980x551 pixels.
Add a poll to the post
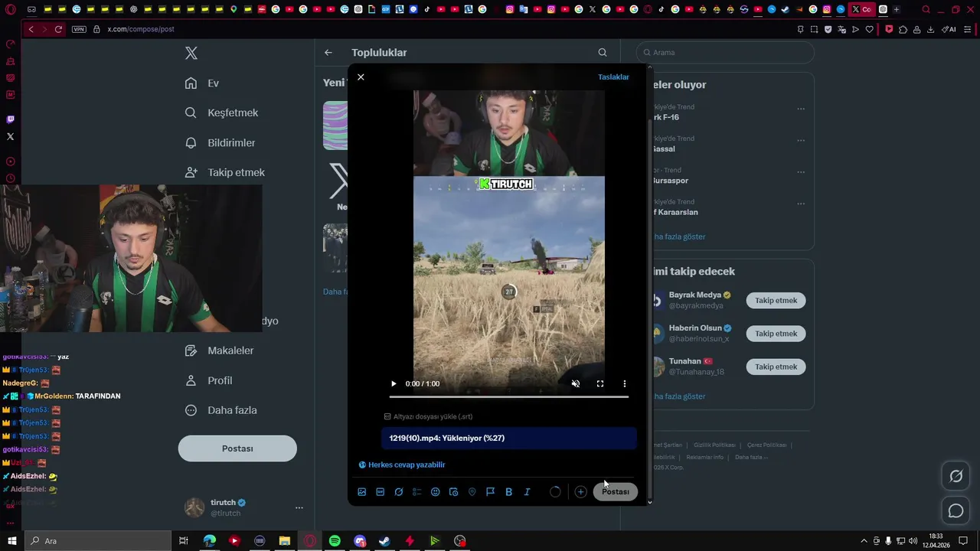coord(417,492)
